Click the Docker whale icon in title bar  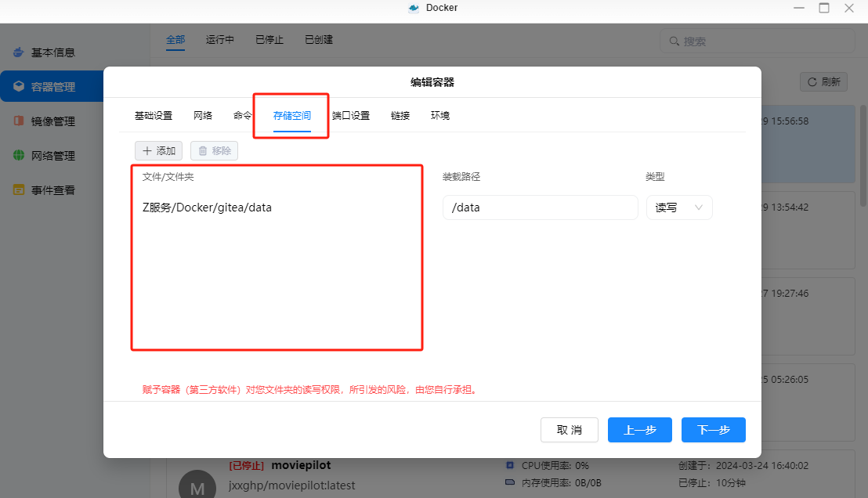(414, 8)
